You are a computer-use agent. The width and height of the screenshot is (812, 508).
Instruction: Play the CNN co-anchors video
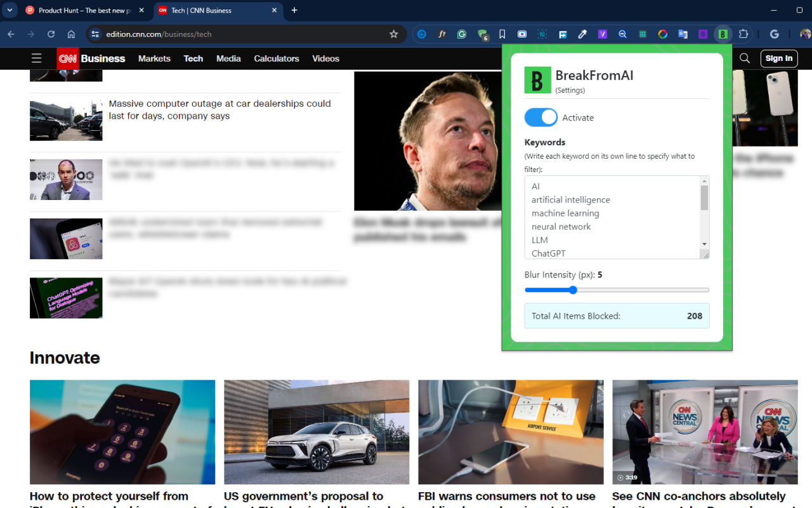point(705,432)
